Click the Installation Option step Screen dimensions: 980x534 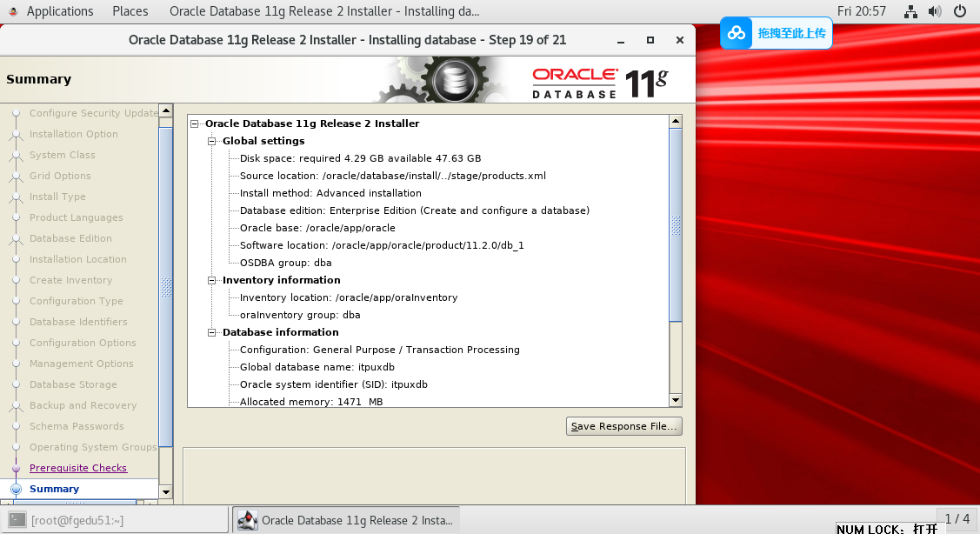pyautogui.click(x=74, y=135)
